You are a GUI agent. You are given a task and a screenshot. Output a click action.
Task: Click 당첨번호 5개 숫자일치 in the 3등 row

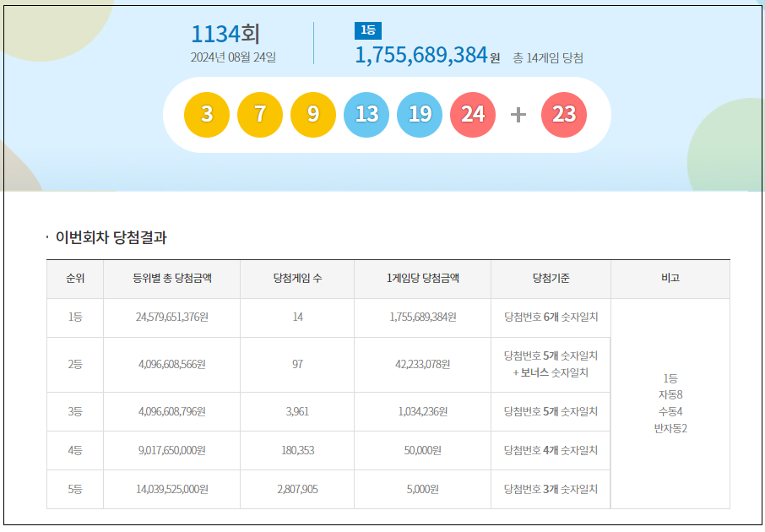551,412
